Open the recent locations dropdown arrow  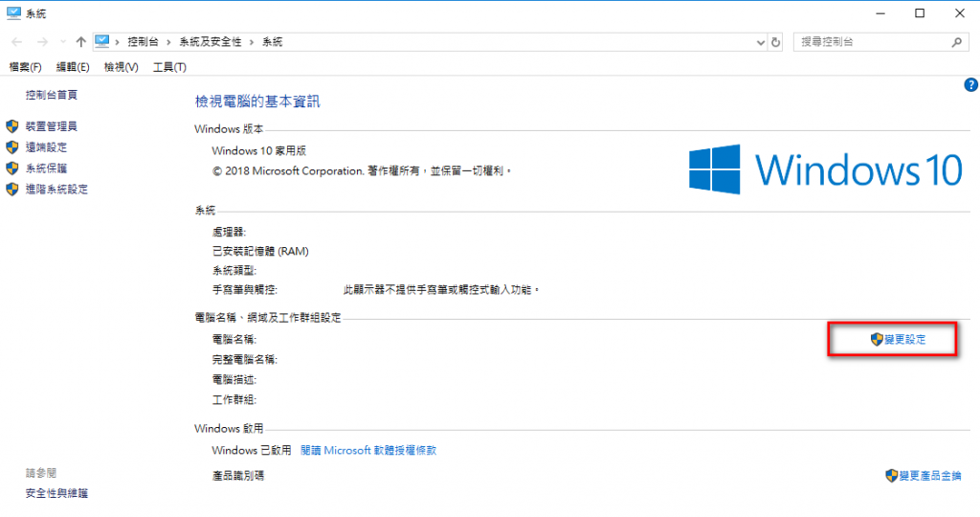pyautogui.click(x=62, y=42)
